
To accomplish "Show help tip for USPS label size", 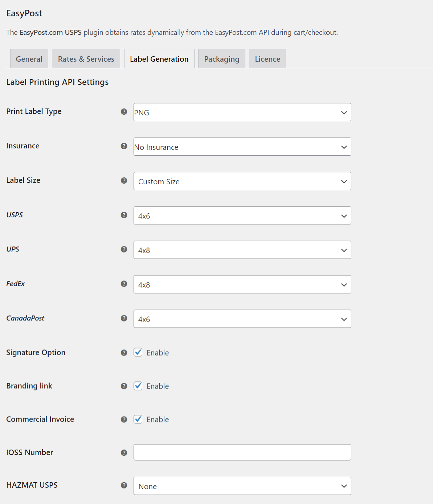I will click(124, 215).
